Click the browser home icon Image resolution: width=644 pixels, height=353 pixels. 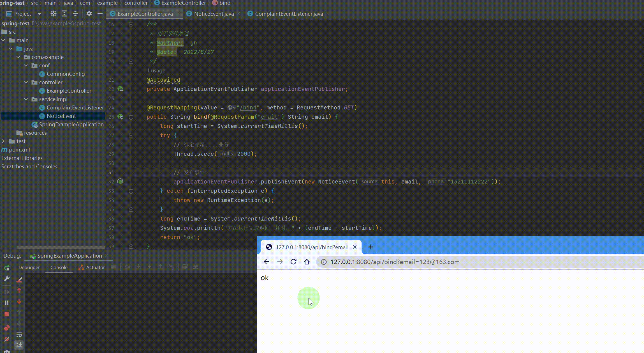coord(307,262)
